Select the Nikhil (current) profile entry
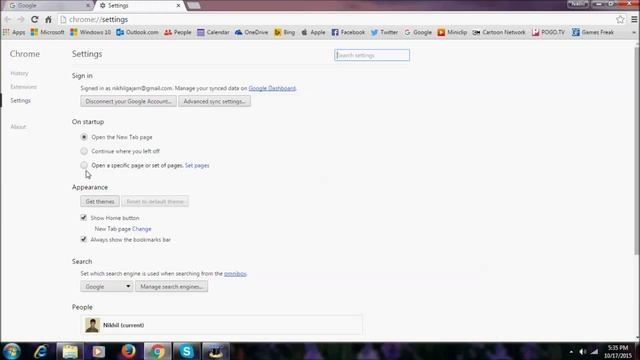The width and height of the screenshot is (640, 360). pyautogui.click(x=221, y=325)
